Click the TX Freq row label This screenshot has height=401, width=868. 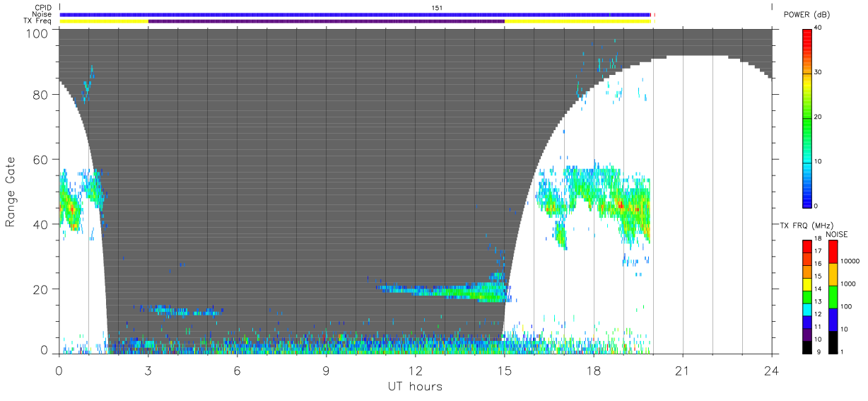click(38, 21)
